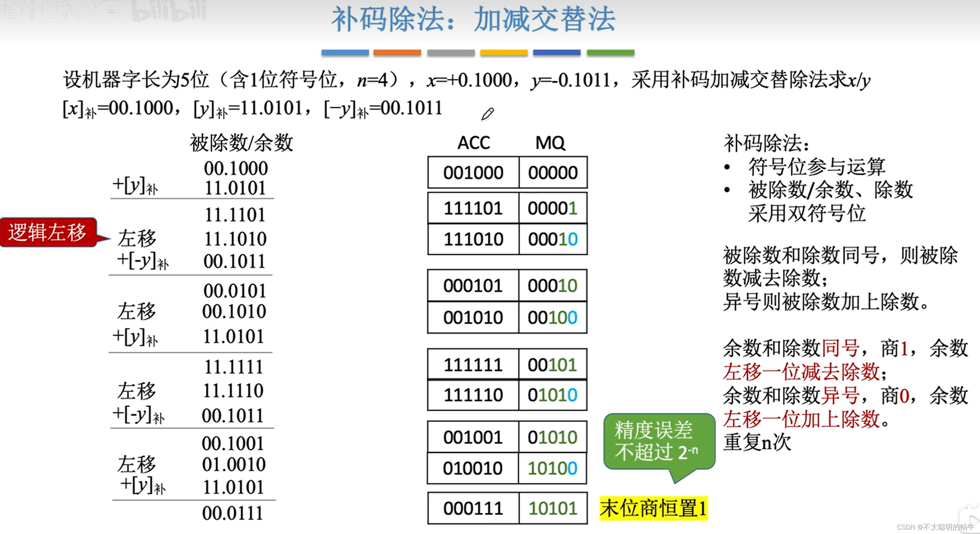The image size is (980, 534).
Task: Select ACC cell showing 001000
Action: coord(473,173)
